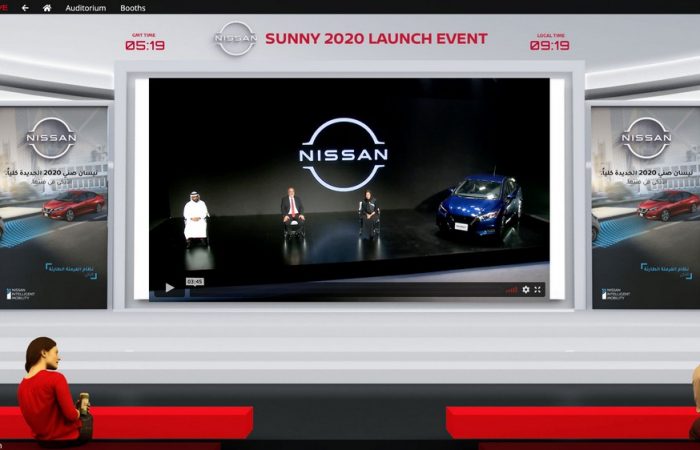
Task: Click the back arrow in top bar
Action: pyautogui.click(x=25, y=7)
